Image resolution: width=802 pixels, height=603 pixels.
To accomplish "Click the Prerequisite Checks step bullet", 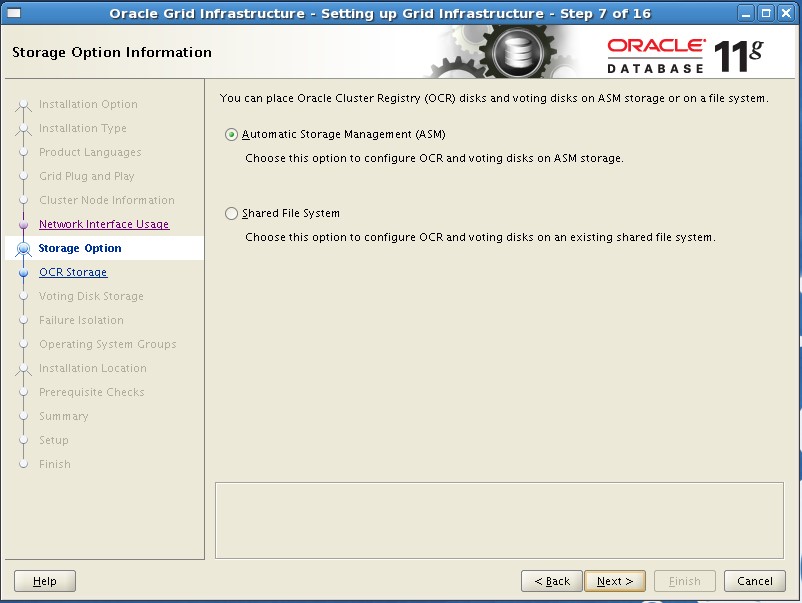I will pos(24,392).
